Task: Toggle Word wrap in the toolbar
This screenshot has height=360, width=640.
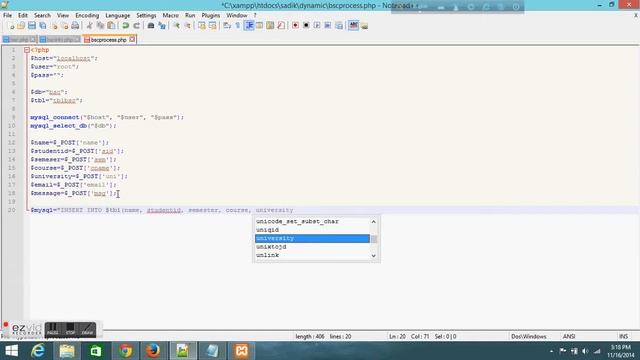Action: 227,26
